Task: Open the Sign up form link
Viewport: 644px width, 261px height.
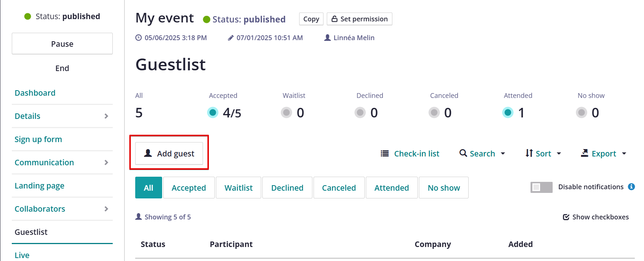Action: (x=38, y=139)
